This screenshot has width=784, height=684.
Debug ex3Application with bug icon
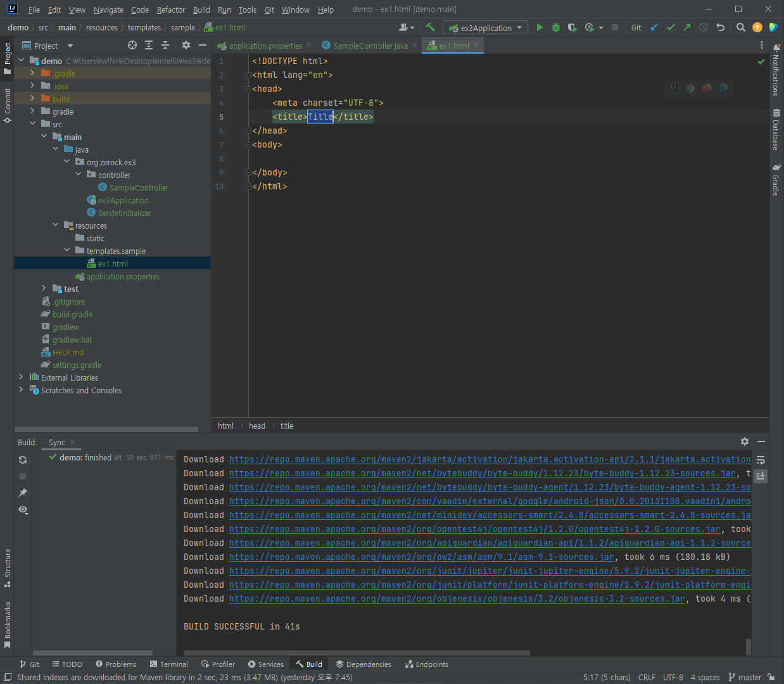pos(556,27)
